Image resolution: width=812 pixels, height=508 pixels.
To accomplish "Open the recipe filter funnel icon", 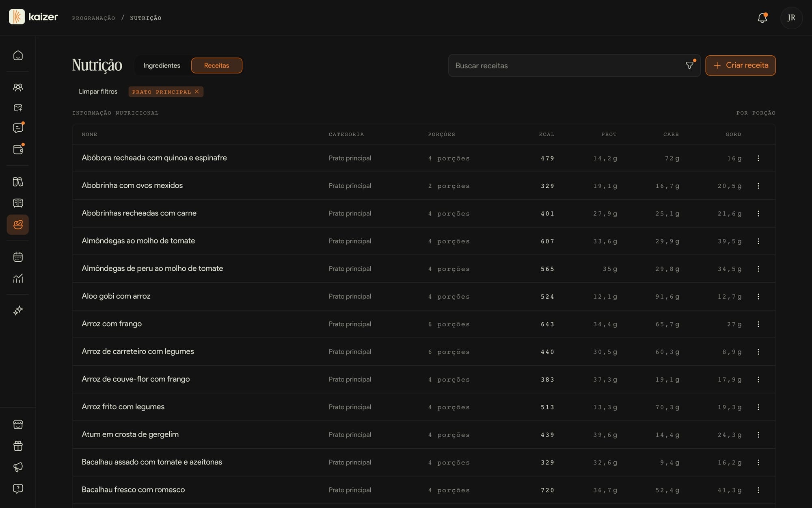I will coord(689,65).
